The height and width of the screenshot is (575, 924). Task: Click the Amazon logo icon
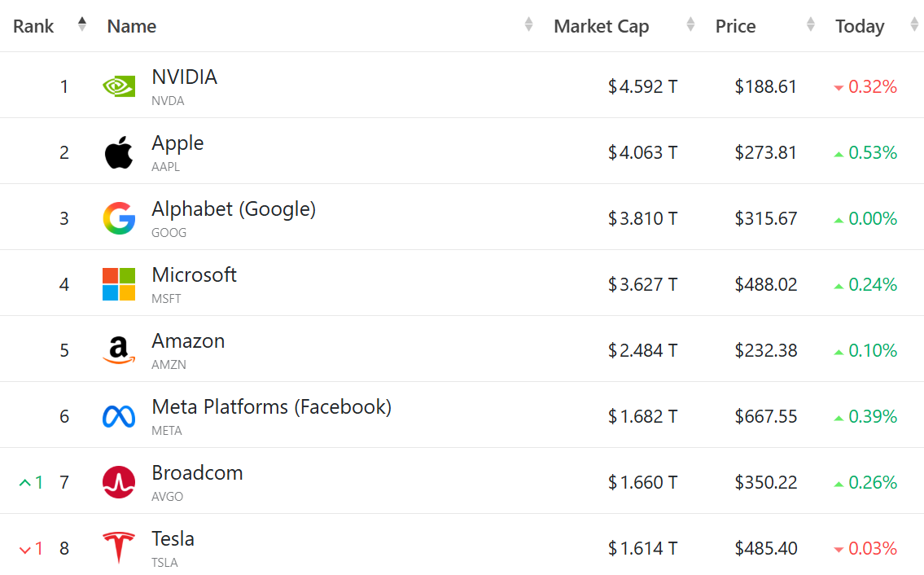click(119, 350)
